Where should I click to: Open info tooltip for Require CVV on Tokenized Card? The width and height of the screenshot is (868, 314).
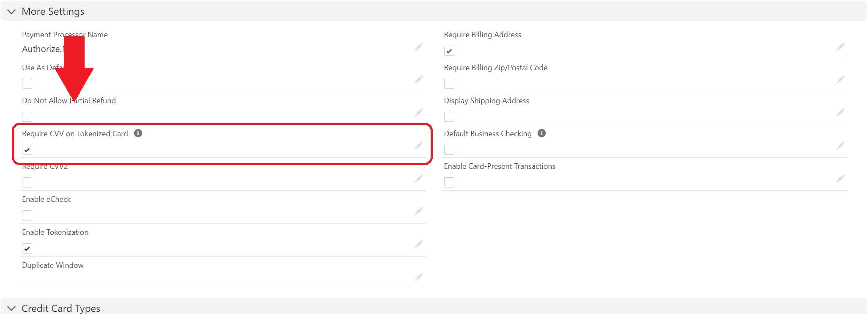[138, 133]
